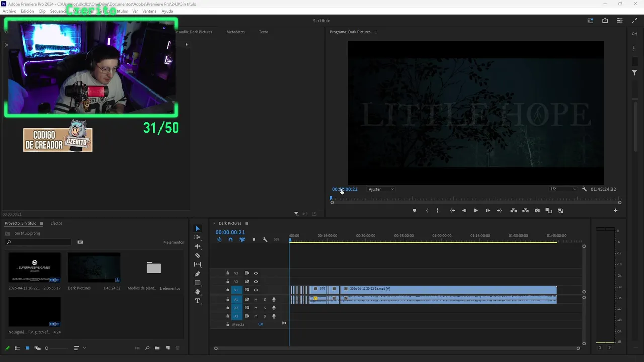644x362 pixels.
Task: Click Mark In button in Program monitor
Action: tap(427, 211)
